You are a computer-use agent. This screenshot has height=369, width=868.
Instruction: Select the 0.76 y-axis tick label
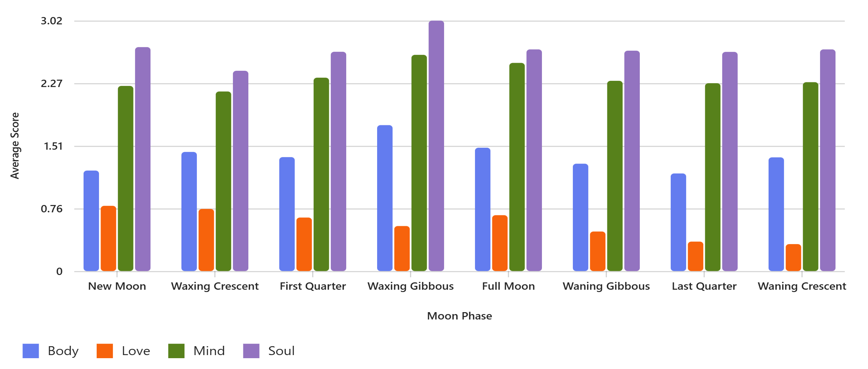[51, 209]
